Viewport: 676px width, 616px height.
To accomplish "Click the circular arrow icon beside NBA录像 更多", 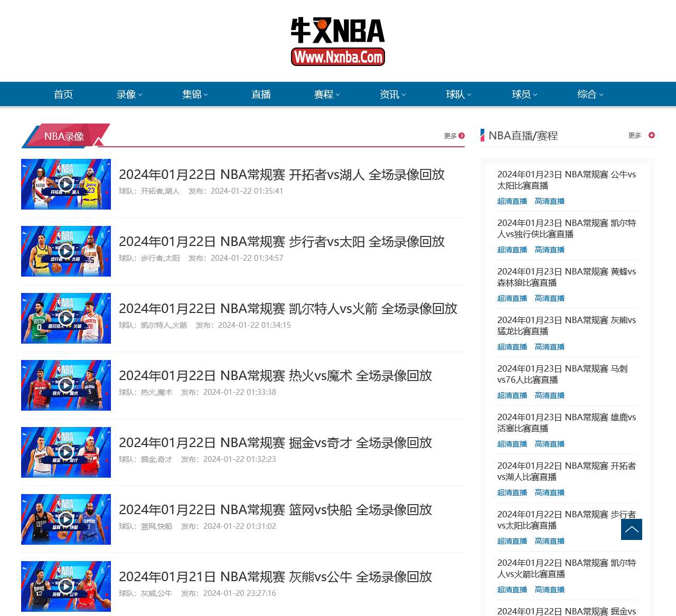I will point(462,136).
